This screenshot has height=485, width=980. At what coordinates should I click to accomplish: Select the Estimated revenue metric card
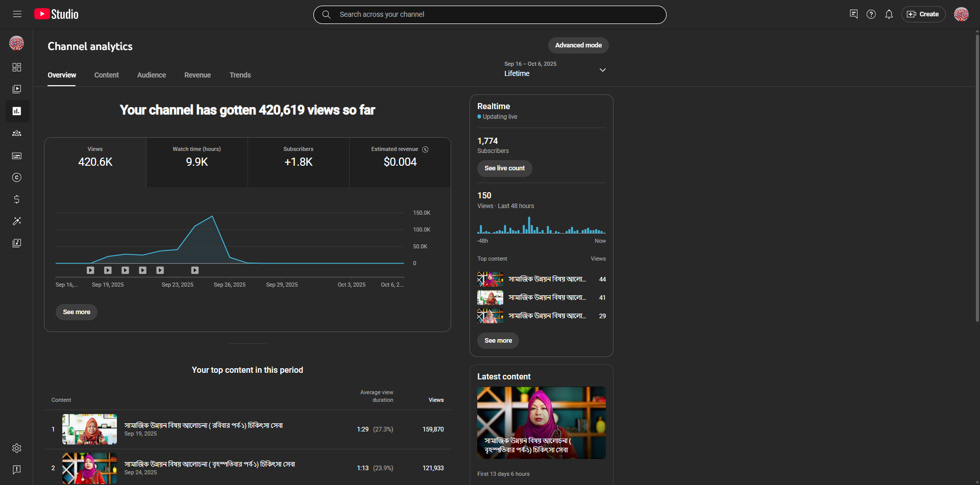click(x=400, y=162)
